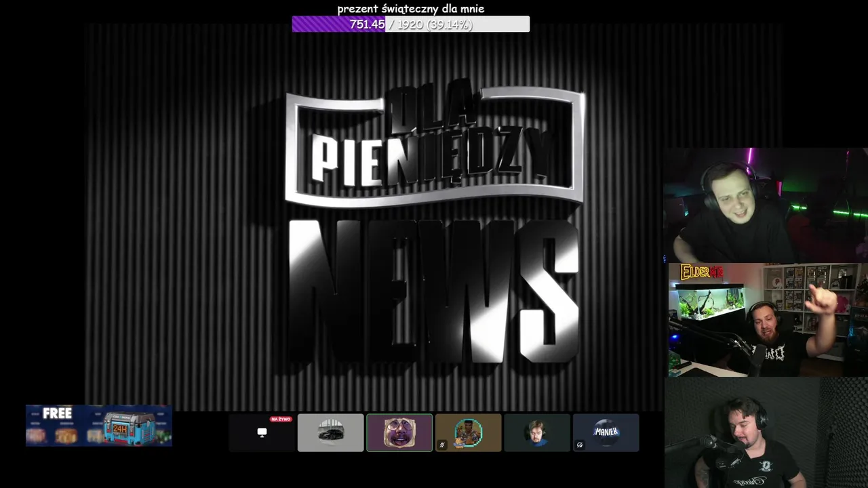
Task: Click the top webcam feed with pink lights
Action: tap(766, 205)
